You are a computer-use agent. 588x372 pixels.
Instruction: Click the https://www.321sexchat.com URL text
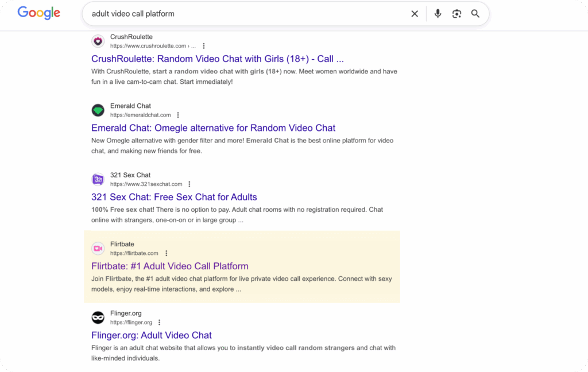tap(146, 184)
